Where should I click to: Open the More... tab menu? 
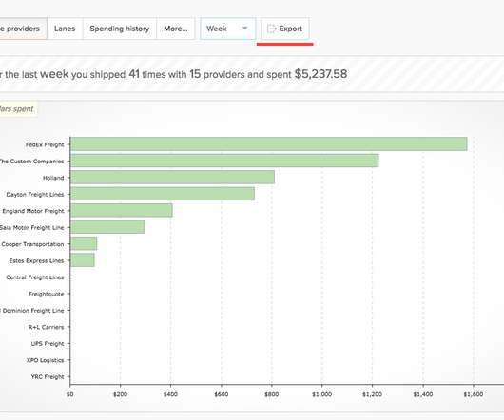(x=176, y=29)
